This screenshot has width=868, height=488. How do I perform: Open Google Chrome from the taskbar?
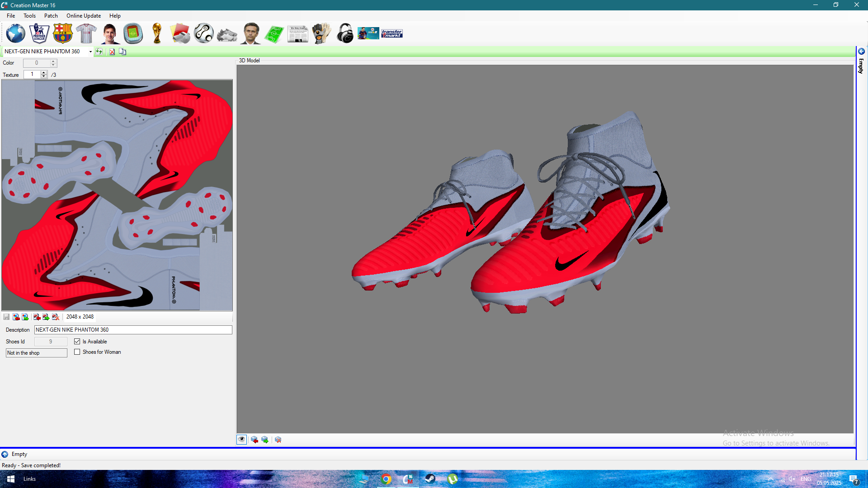[386, 479]
